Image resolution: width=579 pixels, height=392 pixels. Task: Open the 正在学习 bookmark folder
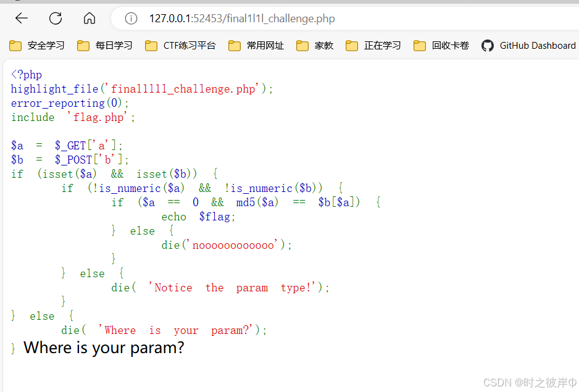pos(373,46)
